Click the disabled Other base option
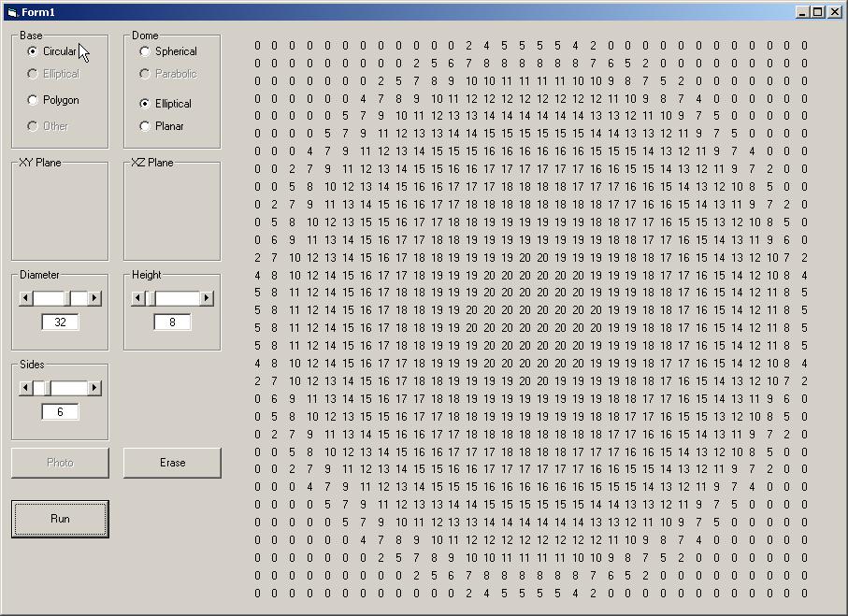 [x=48, y=126]
